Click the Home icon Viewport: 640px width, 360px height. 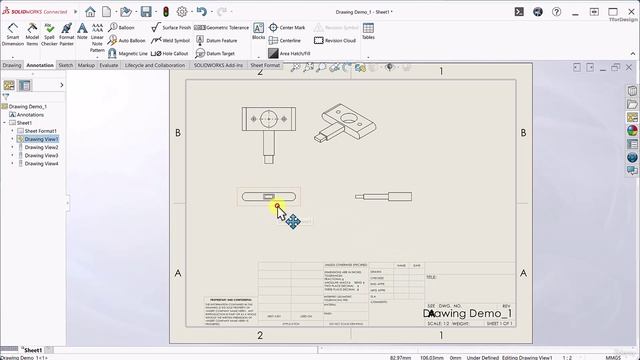point(90,11)
